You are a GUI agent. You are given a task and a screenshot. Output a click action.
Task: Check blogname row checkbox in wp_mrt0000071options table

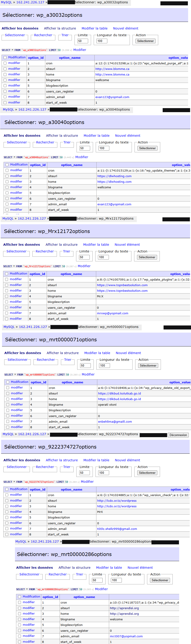[8, 405]
